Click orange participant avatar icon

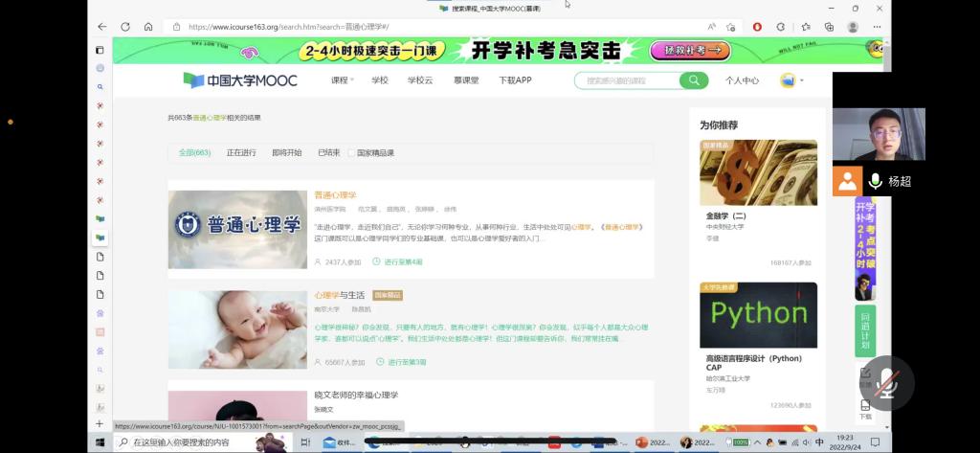pyautogui.click(x=848, y=181)
